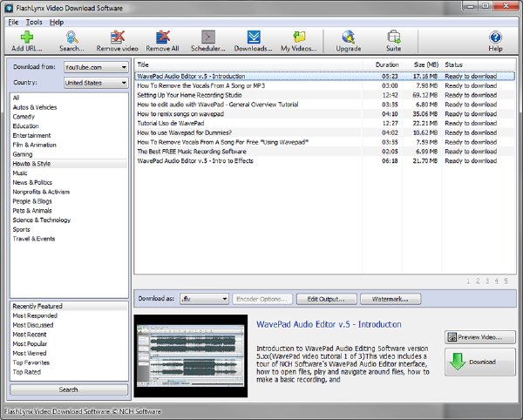Image resolution: width=523 pixels, height=420 pixels.
Task: Select 'Setting Up Your Home Recording Studio' video
Action: (x=325, y=95)
